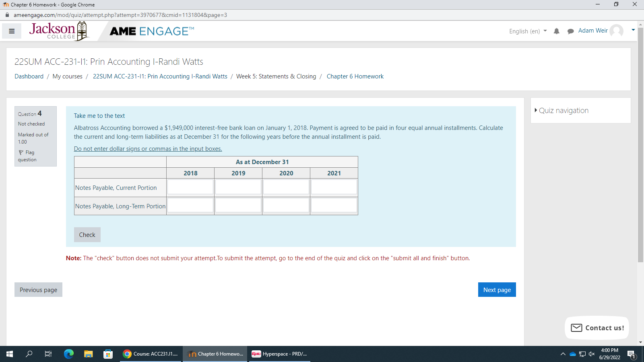
Task: Click the page vertical scrollbar
Action: pyautogui.click(x=640, y=145)
